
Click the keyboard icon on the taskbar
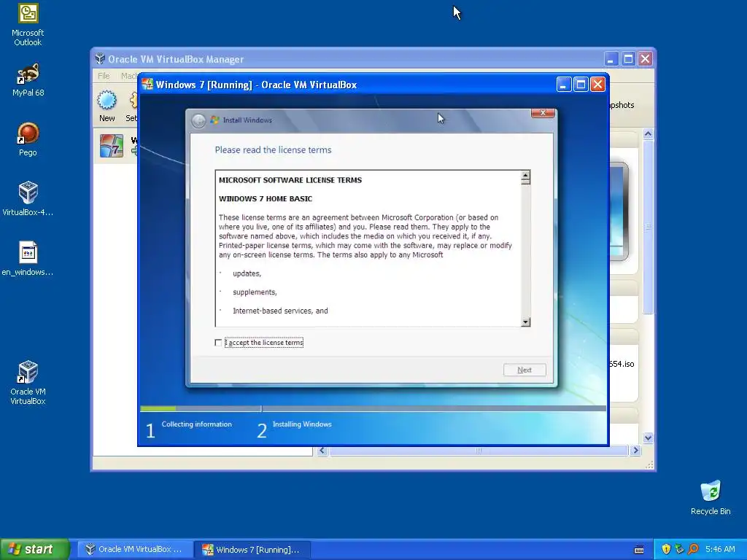point(639,550)
